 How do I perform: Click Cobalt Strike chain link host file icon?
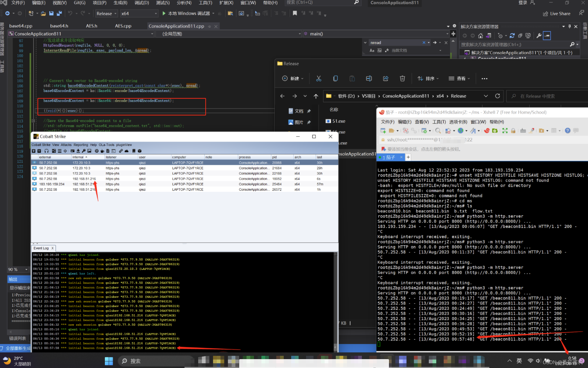[121, 151]
